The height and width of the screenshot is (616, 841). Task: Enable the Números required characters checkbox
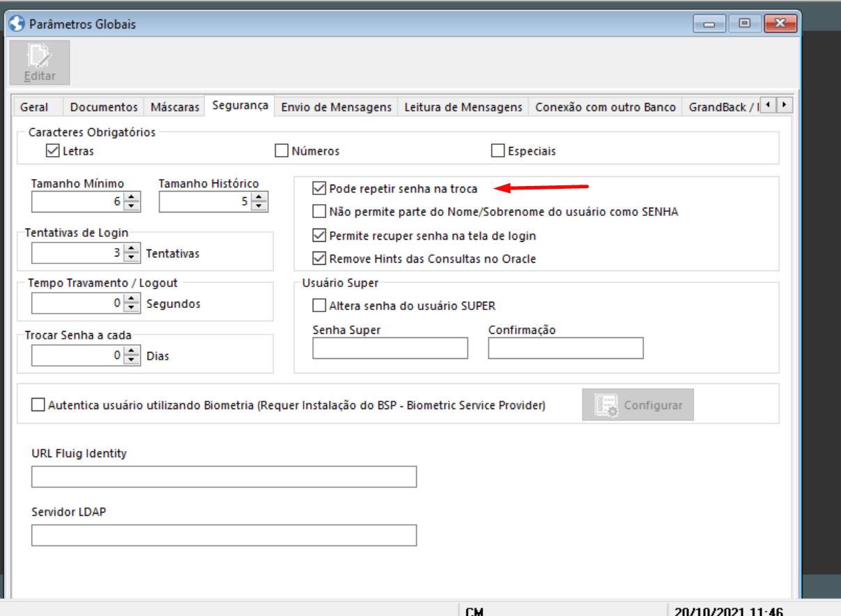coord(281,151)
